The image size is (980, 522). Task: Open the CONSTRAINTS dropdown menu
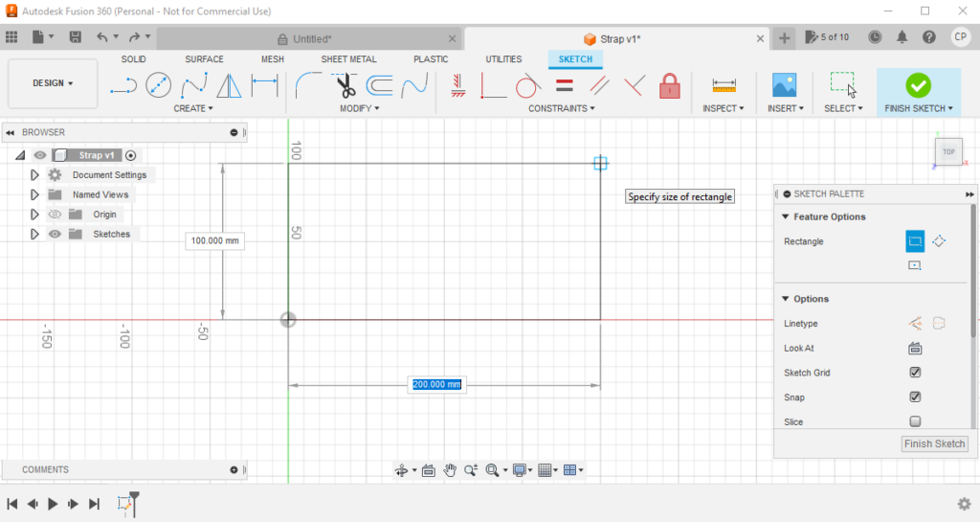pos(561,108)
